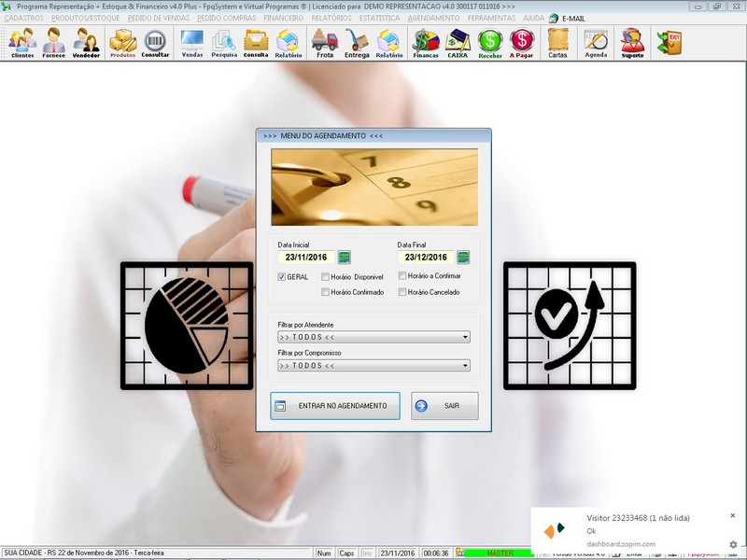The image size is (747, 560).
Task: Click the E-MAIL menu link
Action: [573, 19]
